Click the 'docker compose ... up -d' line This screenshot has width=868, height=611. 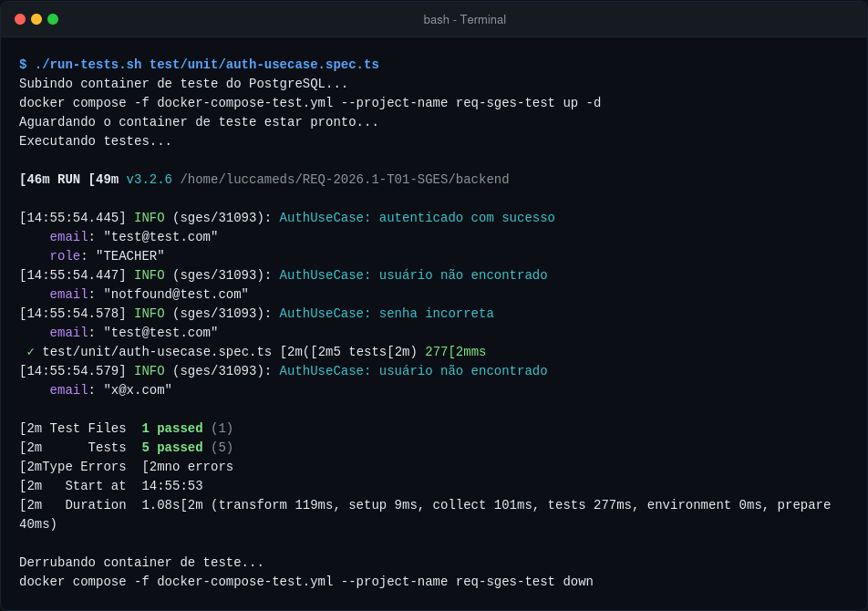tap(310, 103)
